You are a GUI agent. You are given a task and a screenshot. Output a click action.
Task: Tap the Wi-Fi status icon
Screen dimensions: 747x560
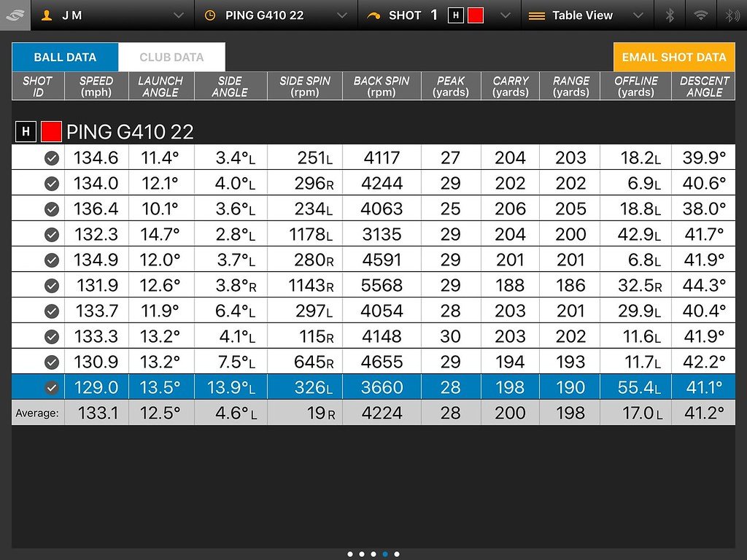pos(700,15)
